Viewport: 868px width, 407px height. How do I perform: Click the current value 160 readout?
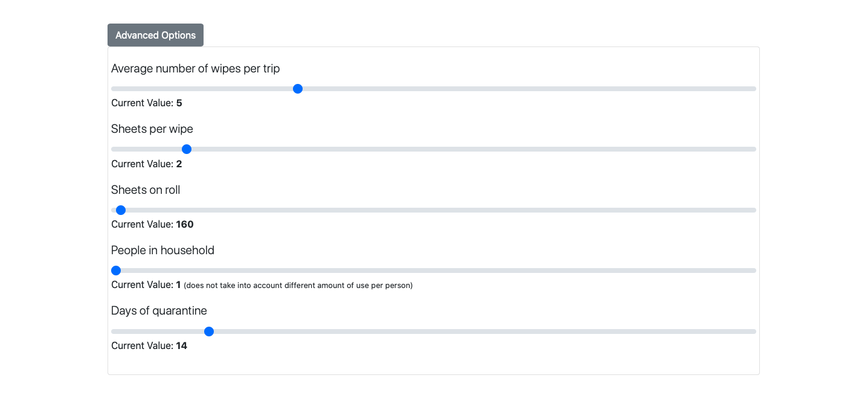184,225
